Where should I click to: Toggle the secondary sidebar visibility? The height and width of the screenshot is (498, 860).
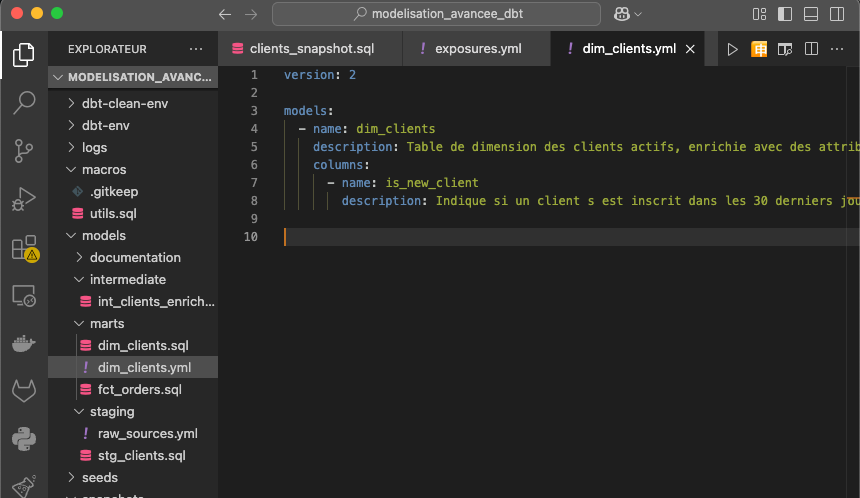click(837, 14)
